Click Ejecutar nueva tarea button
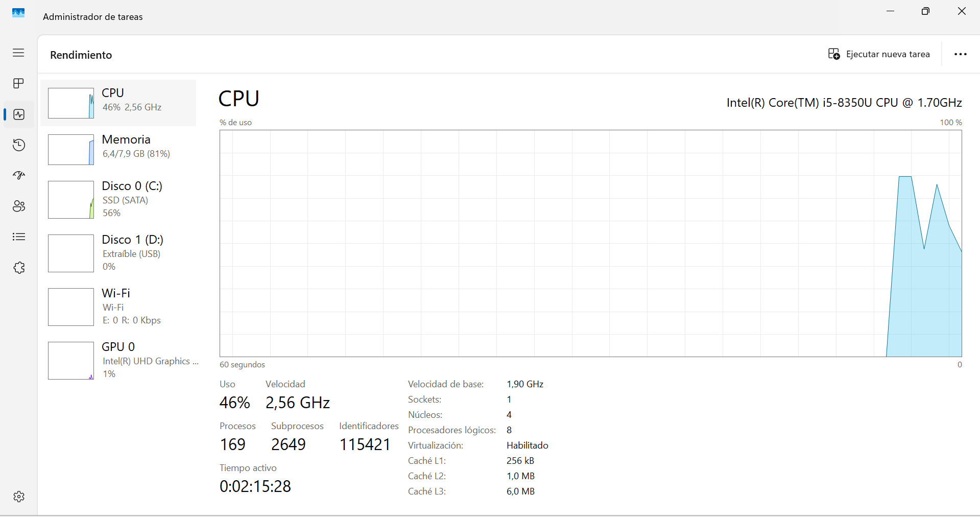 click(x=879, y=54)
